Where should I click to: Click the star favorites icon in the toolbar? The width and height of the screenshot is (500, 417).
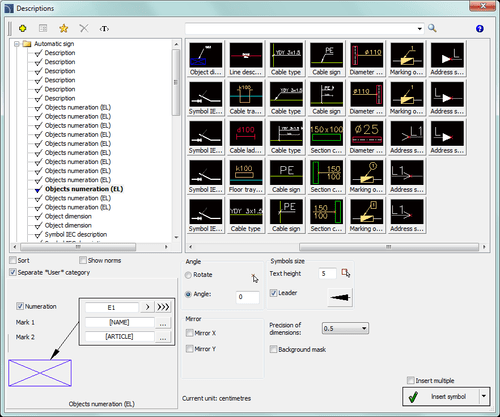63,29
